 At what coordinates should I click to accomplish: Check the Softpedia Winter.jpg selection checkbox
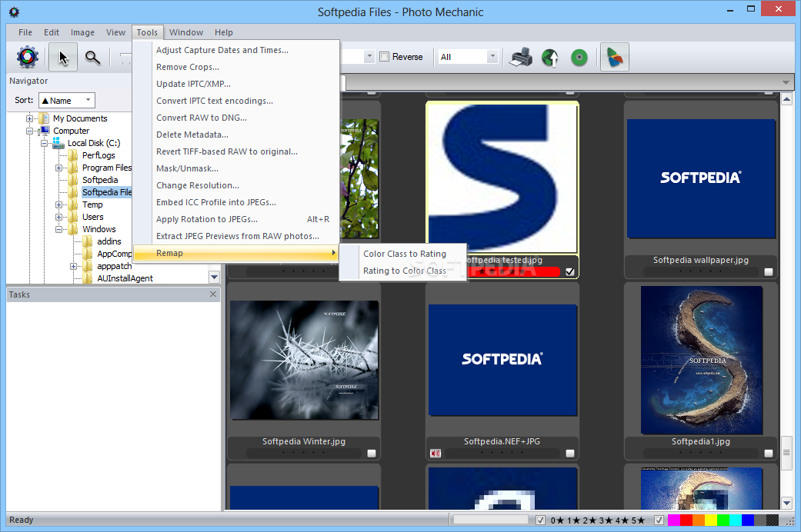(x=372, y=454)
